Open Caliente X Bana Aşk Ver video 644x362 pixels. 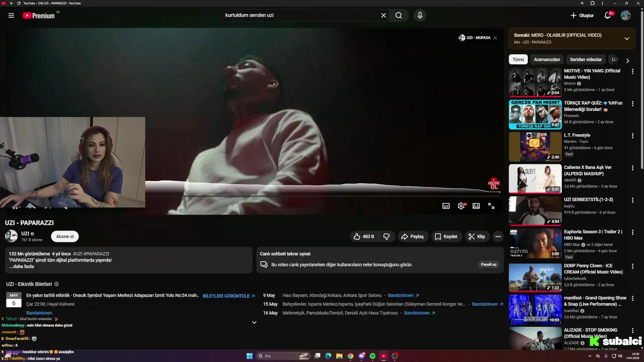(535, 178)
